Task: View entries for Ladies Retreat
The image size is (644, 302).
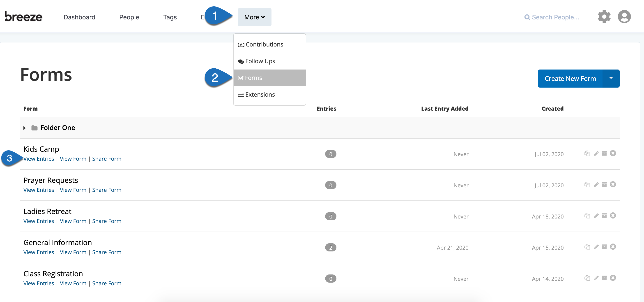Action: (39, 221)
